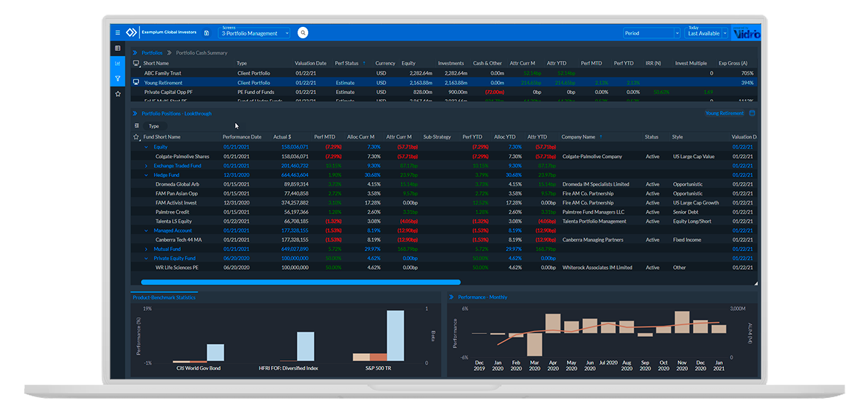This screenshot has width=868, height=407.
Task: Click the Equity Long/Short style cell
Action: pos(690,221)
